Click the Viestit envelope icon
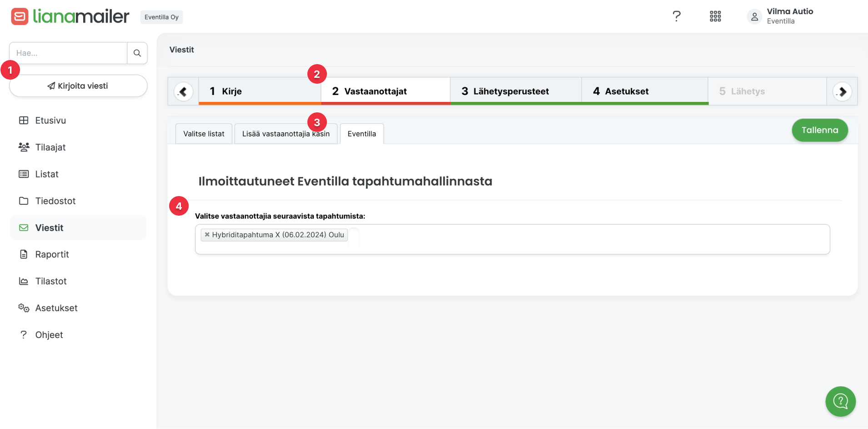Viewport: 868px width, 429px height. tap(24, 227)
